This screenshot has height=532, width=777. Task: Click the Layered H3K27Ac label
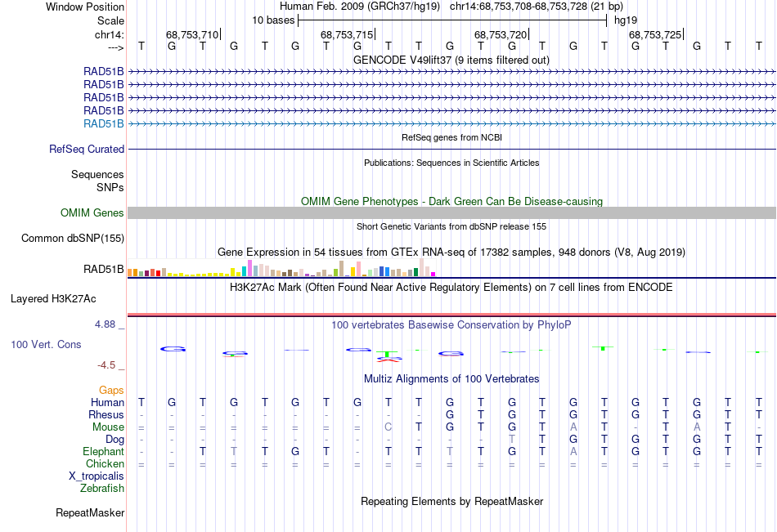[53, 299]
